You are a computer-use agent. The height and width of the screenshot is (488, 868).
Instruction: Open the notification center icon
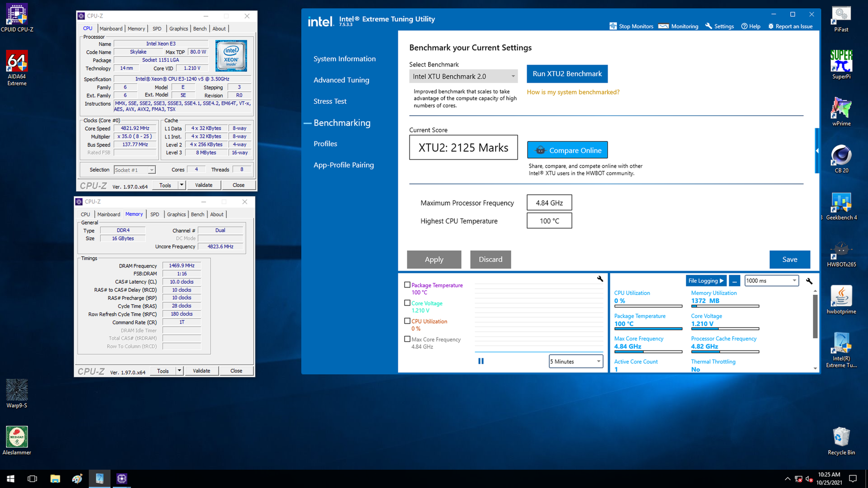(x=853, y=479)
